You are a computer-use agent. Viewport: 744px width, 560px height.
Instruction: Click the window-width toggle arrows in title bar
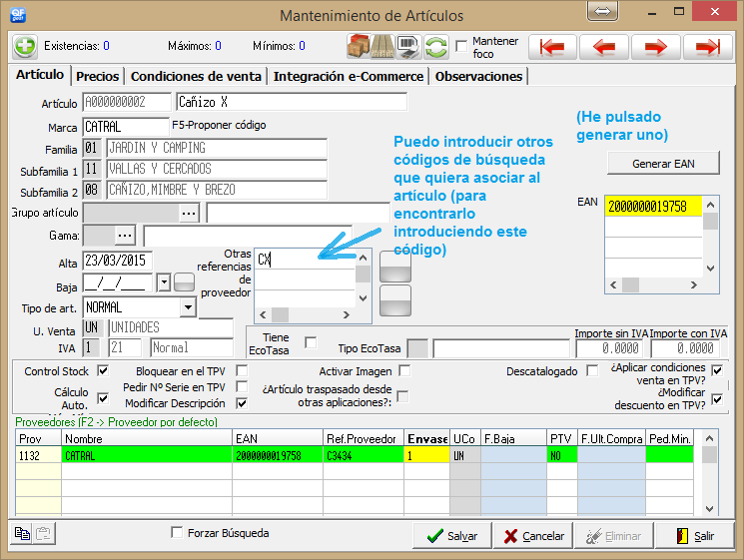(602, 11)
